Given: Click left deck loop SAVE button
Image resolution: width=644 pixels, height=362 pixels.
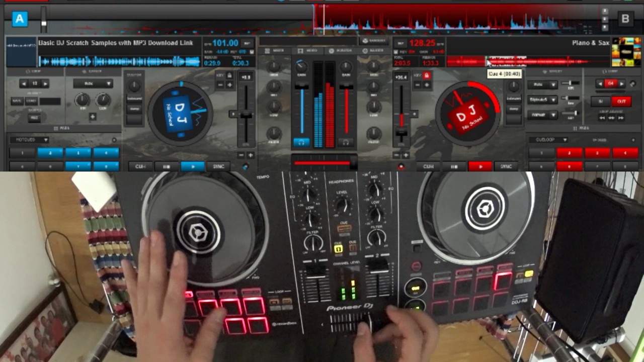Looking at the screenshot, I should click(17, 101).
